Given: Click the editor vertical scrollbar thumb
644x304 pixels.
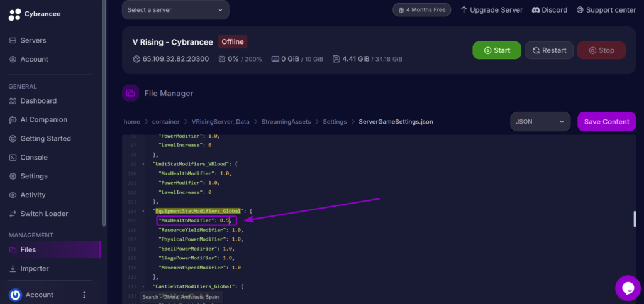Looking at the screenshot, I should (635, 219).
